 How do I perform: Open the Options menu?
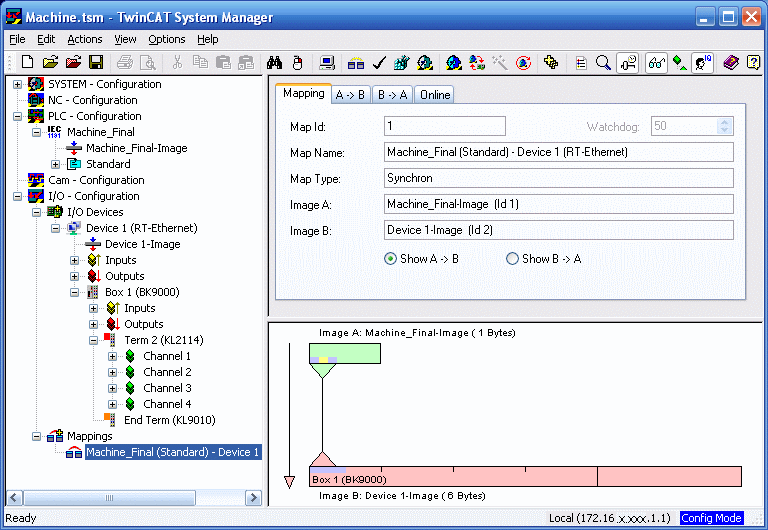167,39
